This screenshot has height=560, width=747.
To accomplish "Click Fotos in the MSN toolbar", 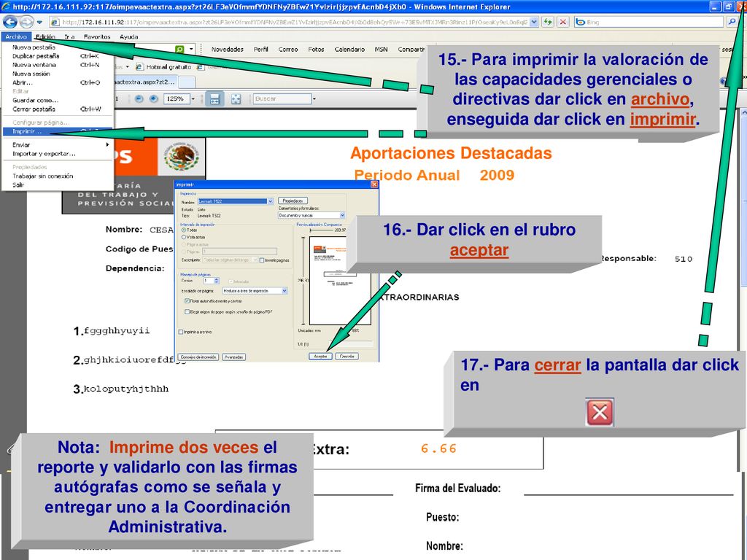I will click(316, 50).
